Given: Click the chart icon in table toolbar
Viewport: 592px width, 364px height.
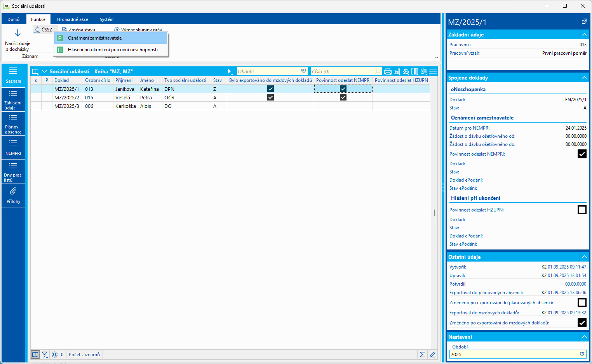Looking at the screenshot, I should point(397,71).
